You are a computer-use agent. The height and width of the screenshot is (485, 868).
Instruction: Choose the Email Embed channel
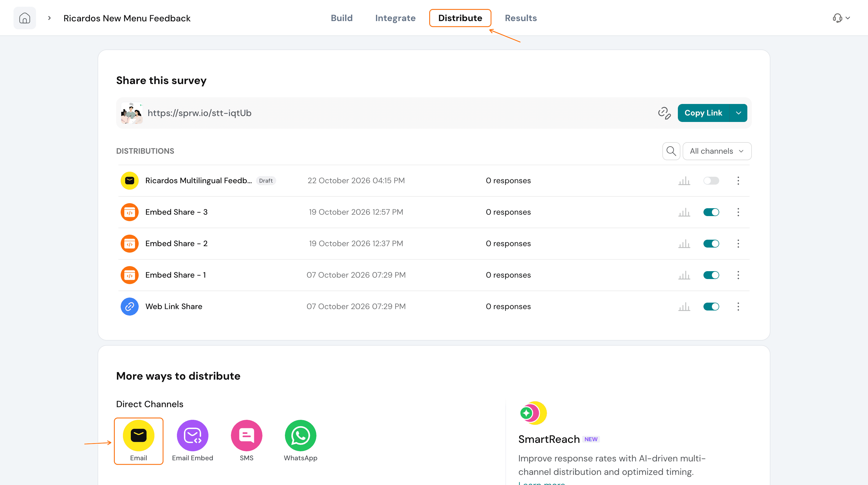192,441
